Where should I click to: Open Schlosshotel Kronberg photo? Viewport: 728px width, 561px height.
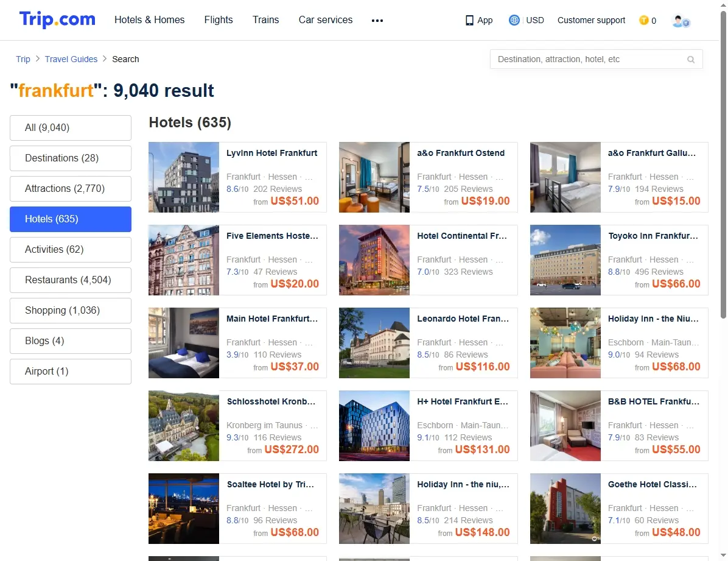pos(184,426)
